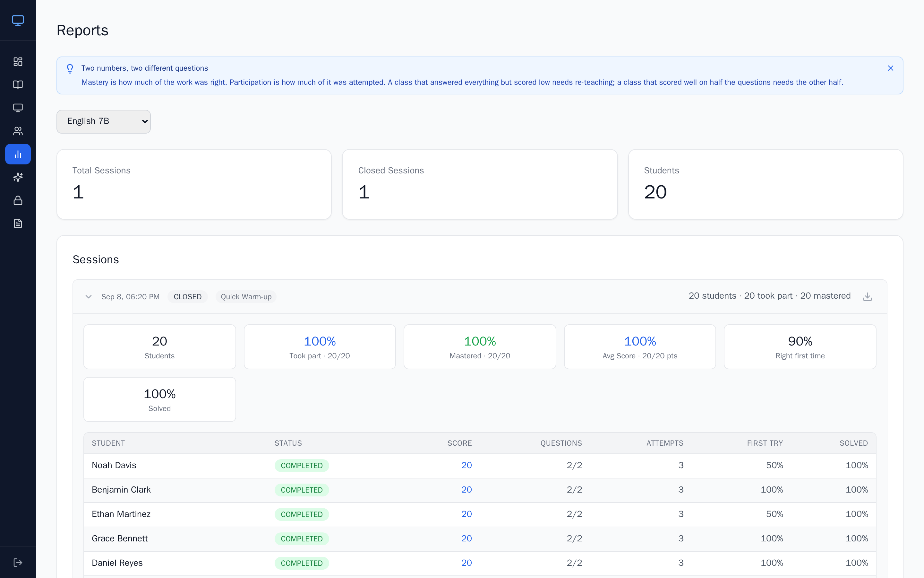Click the STATUS column header
Viewport: 924px width, 578px height.
(x=288, y=443)
